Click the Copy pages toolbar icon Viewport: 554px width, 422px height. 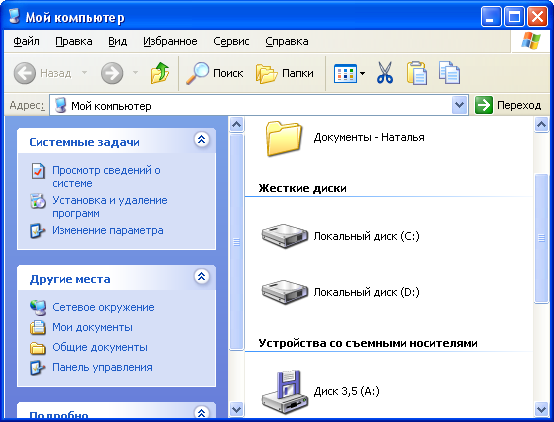coord(449,73)
